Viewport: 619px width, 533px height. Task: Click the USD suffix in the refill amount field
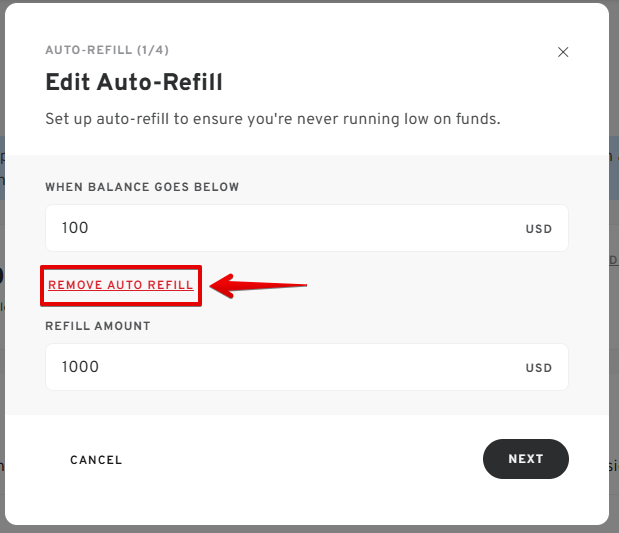[x=538, y=368]
